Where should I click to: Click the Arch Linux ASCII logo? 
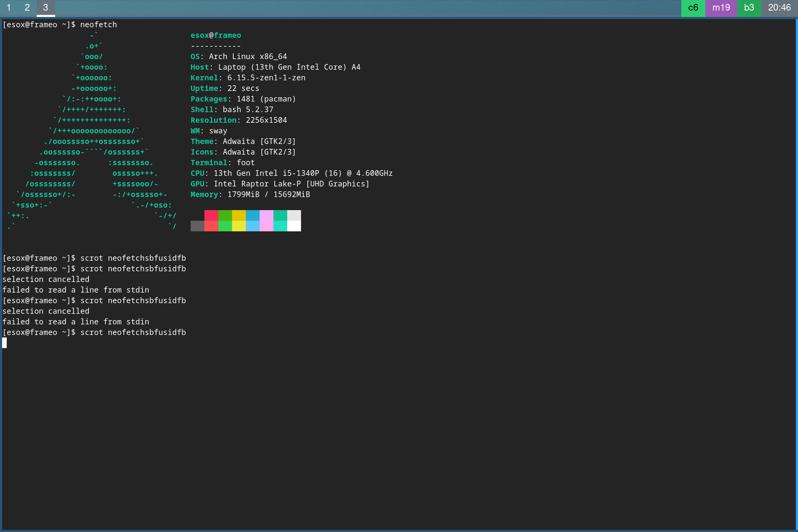click(x=91, y=131)
